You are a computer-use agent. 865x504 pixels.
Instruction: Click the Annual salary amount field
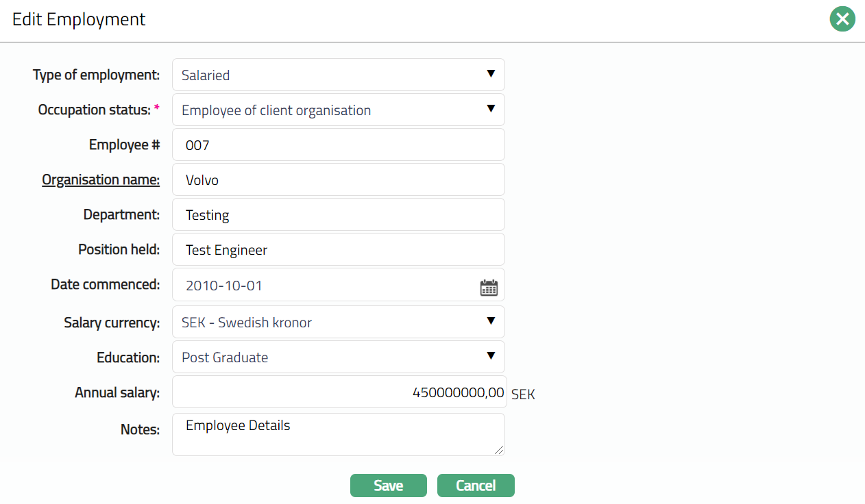pyautogui.click(x=339, y=392)
